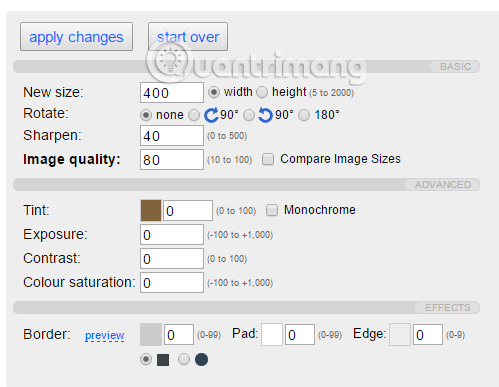Click the clockwise rotation arrow icon

pyautogui.click(x=211, y=115)
